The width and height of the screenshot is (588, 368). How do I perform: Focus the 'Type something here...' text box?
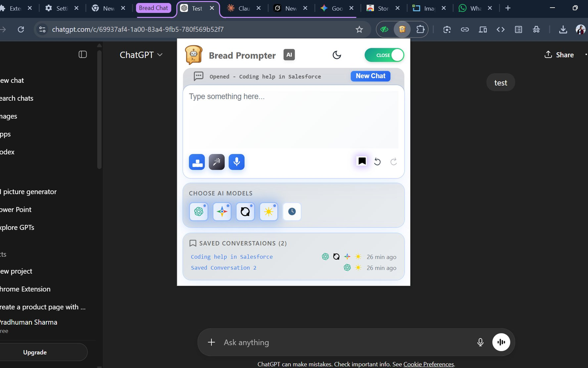pos(293,120)
